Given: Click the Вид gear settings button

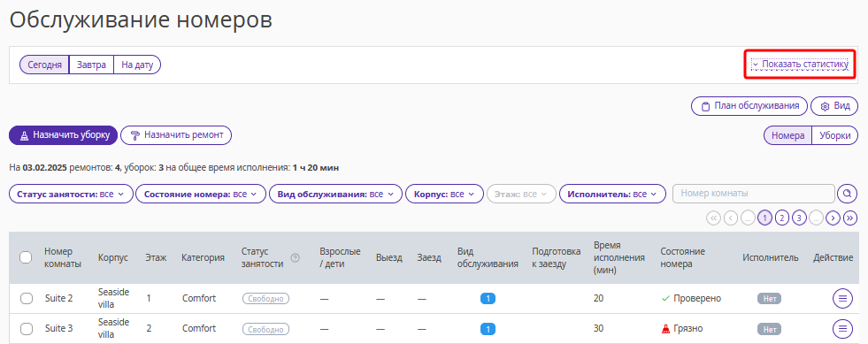Looking at the screenshot, I should [x=833, y=105].
